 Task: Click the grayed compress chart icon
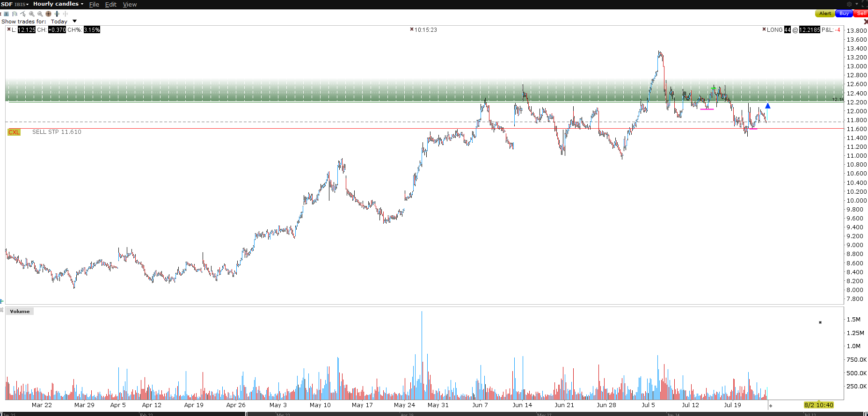[x=65, y=14]
